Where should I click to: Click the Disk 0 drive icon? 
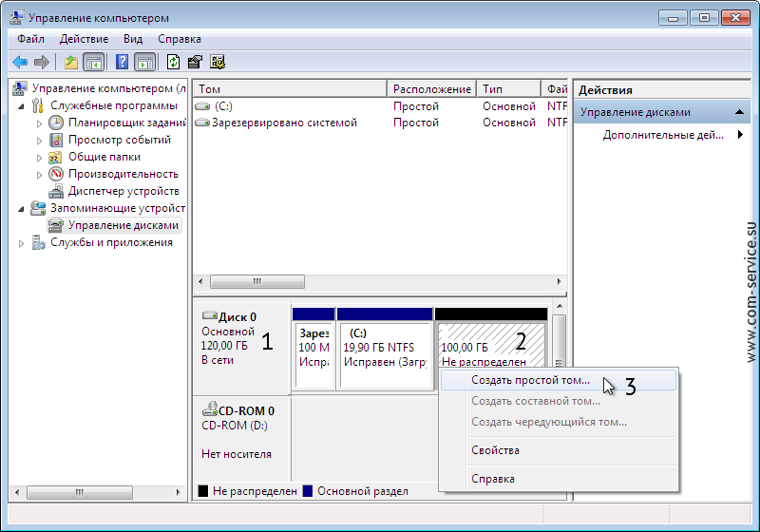point(209,315)
